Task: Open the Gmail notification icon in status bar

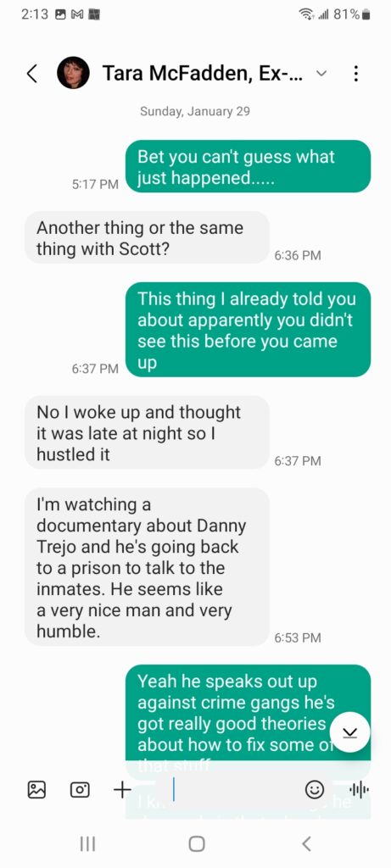Action: (x=77, y=15)
